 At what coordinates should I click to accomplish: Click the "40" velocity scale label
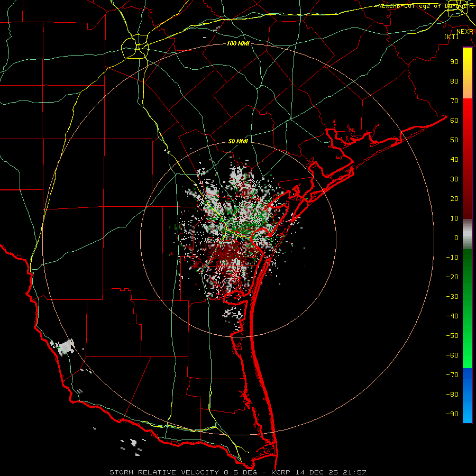(454, 159)
